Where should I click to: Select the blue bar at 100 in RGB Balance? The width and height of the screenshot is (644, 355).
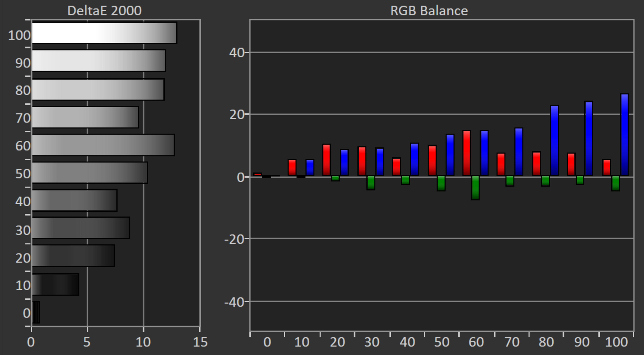[x=624, y=135]
